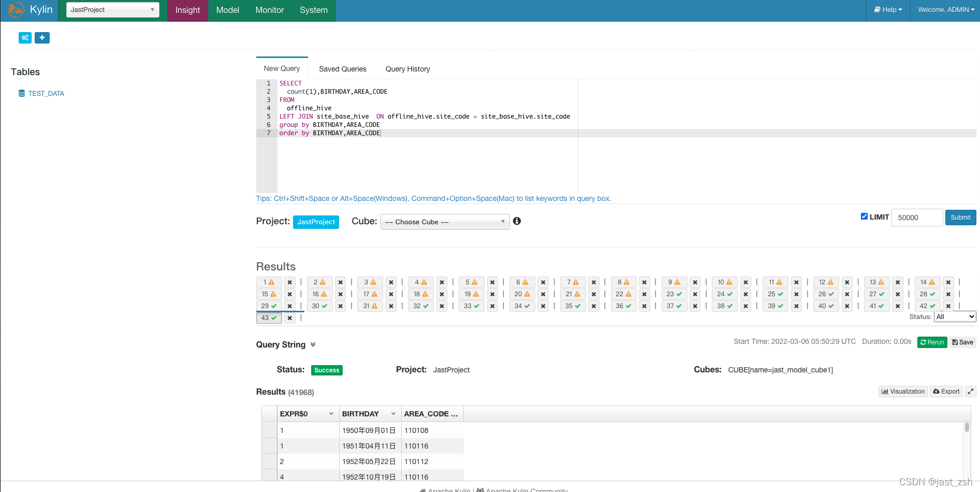
Task: Go to the System menu
Action: pyautogui.click(x=314, y=10)
